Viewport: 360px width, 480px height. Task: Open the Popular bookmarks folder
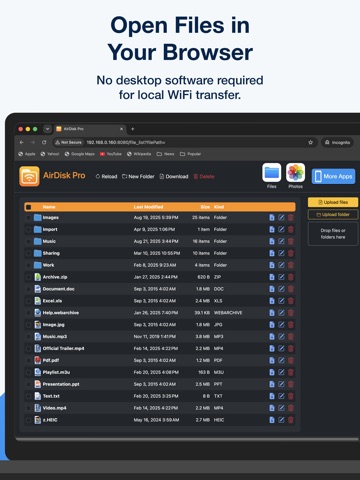tap(190, 154)
